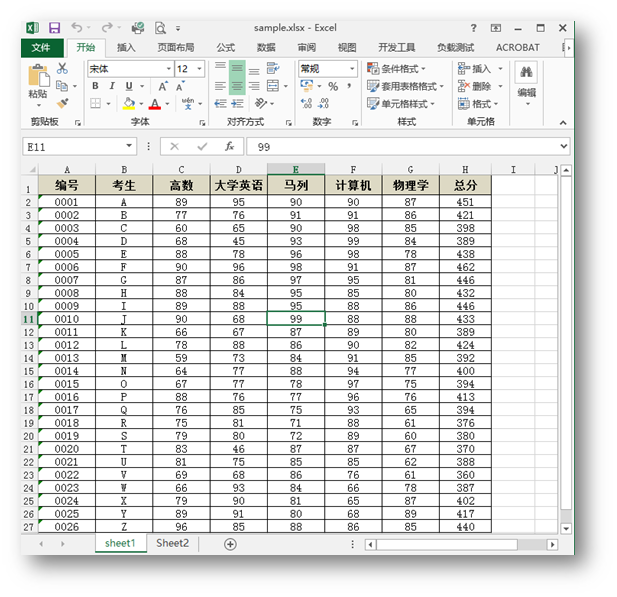
Task: Click the Wrap Text icon
Action: point(273,68)
